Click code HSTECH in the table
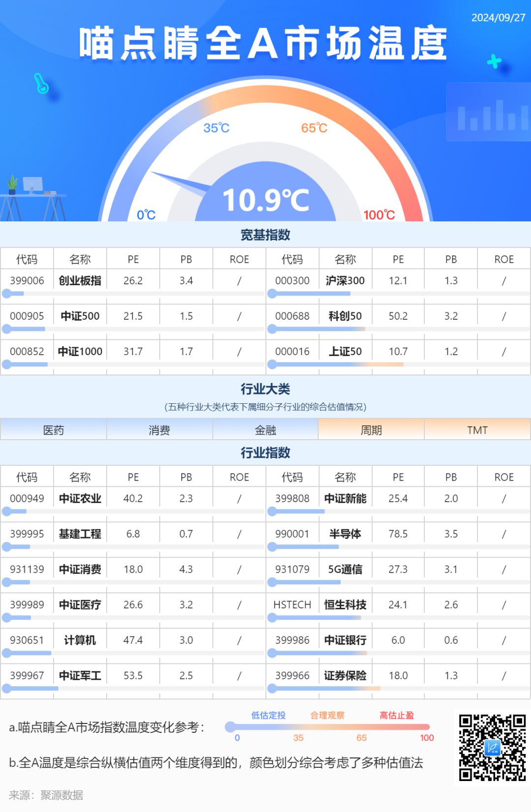 (292, 604)
